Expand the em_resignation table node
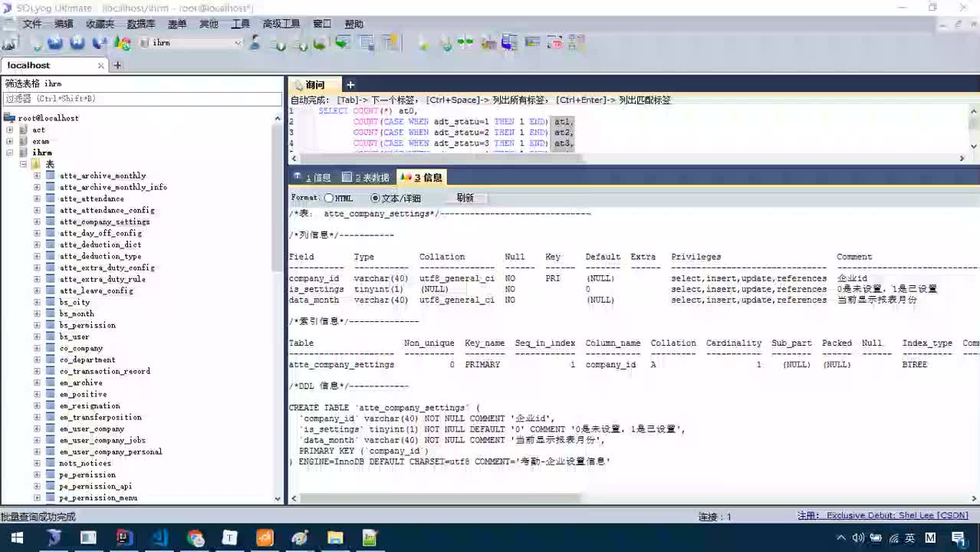Screen dimensions: 980x552 point(37,406)
